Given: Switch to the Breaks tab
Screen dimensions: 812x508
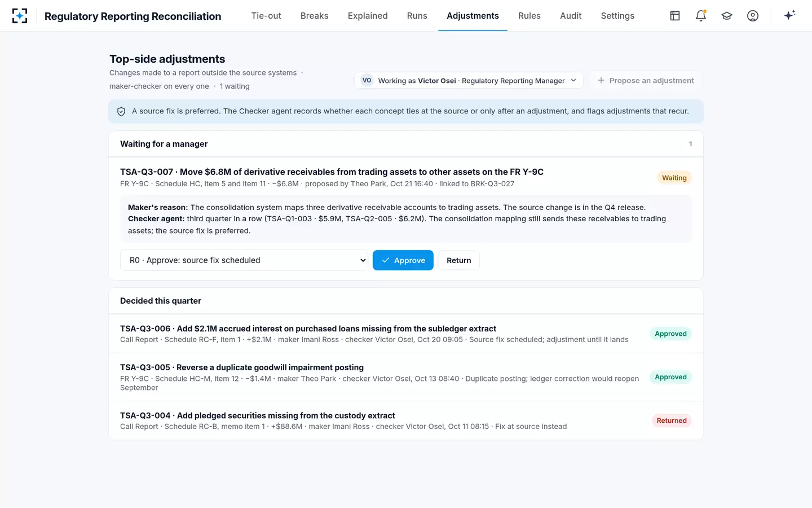Looking at the screenshot, I should (314, 16).
